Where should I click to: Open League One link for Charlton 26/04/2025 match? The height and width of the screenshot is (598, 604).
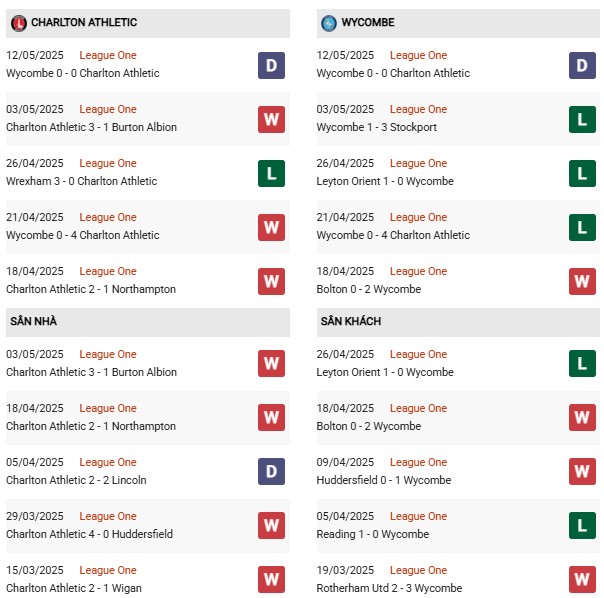tap(108, 163)
